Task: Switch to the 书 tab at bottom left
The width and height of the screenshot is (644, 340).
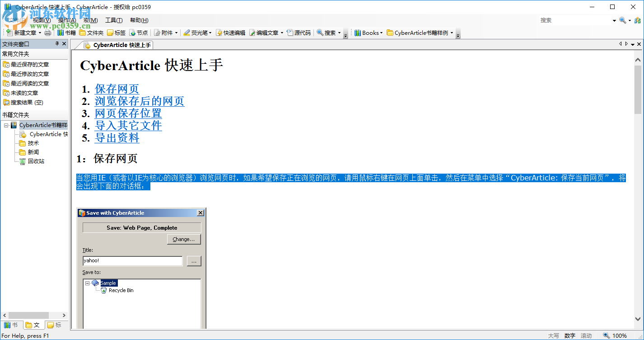Action: tap(12, 325)
